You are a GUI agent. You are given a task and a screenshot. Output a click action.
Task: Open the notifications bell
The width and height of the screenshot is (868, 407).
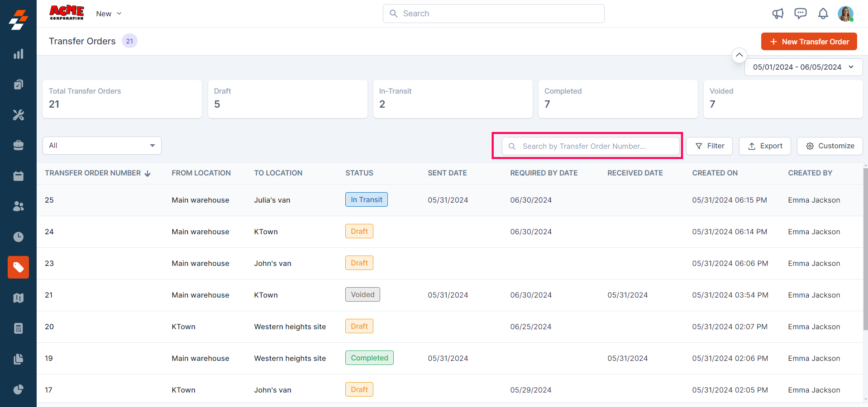(823, 14)
